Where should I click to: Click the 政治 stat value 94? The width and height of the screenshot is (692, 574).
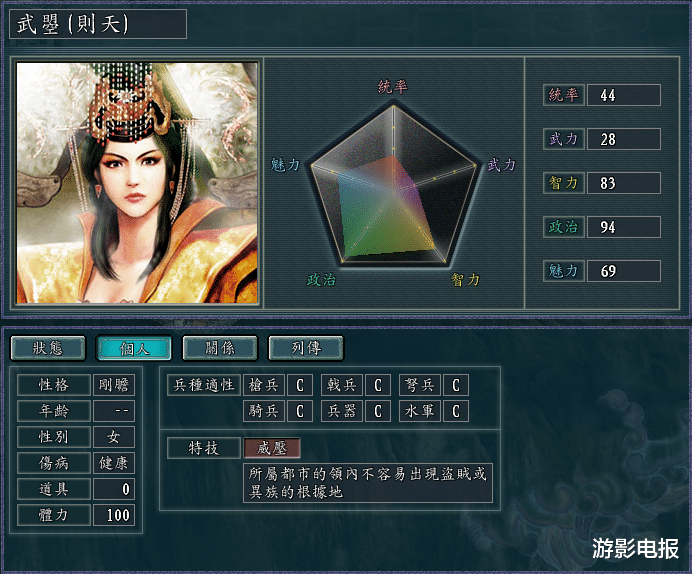pyautogui.click(x=624, y=227)
